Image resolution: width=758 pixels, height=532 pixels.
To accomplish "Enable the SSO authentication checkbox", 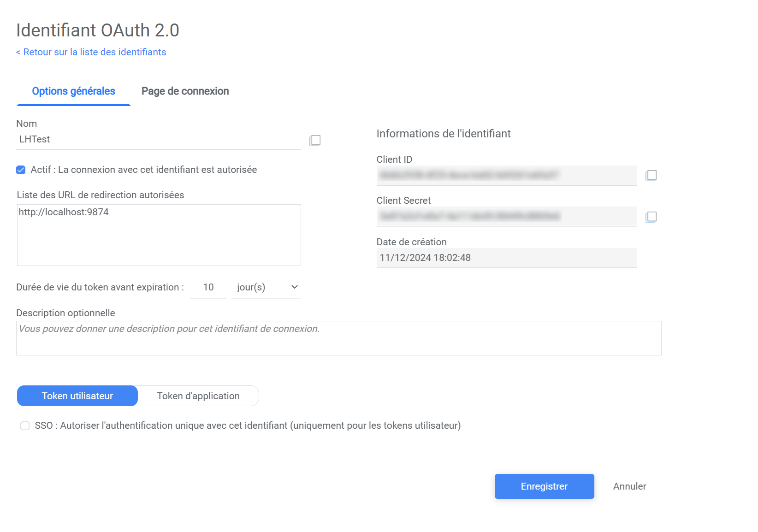I will pyautogui.click(x=25, y=426).
